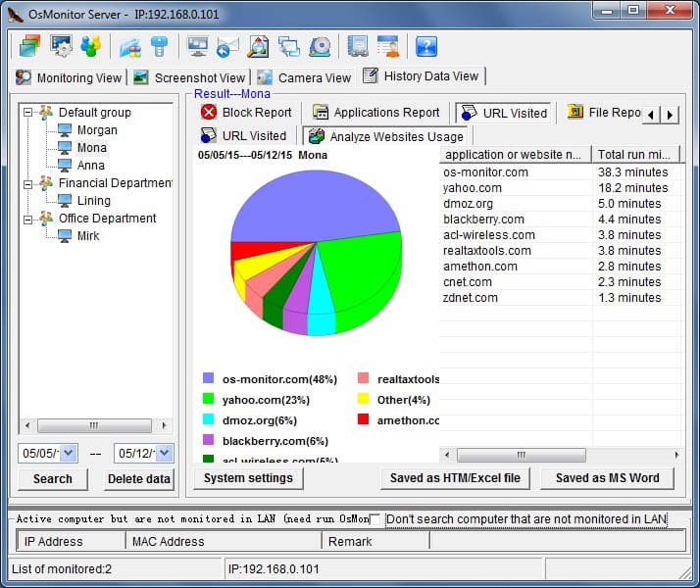This screenshot has width=700, height=588.
Task: Click the picture with magnifier toolbar icon
Action: click(x=258, y=46)
